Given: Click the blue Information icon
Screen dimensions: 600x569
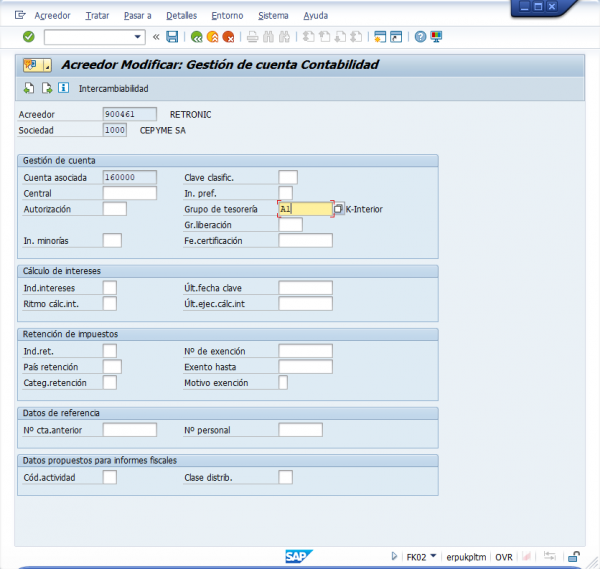Looking at the screenshot, I should (x=63, y=88).
